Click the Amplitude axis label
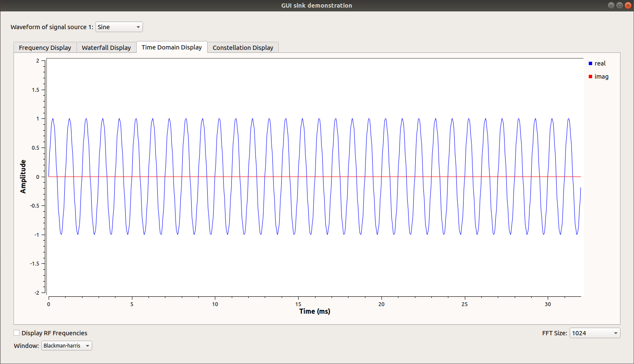Screen dimensions: 634x364 [23, 176]
